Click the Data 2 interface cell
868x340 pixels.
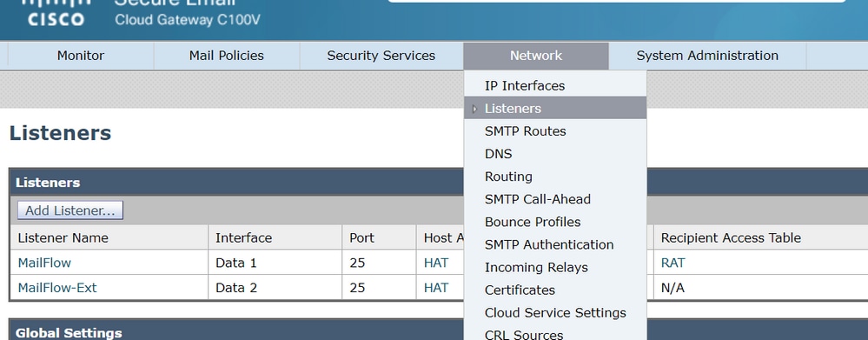275,288
